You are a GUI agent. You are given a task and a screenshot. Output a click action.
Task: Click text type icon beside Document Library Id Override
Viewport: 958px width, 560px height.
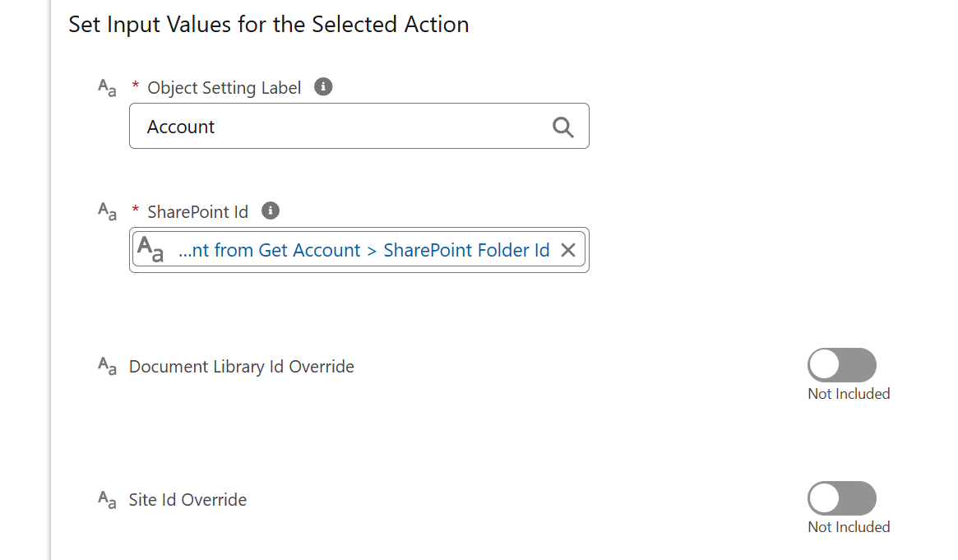107,367
